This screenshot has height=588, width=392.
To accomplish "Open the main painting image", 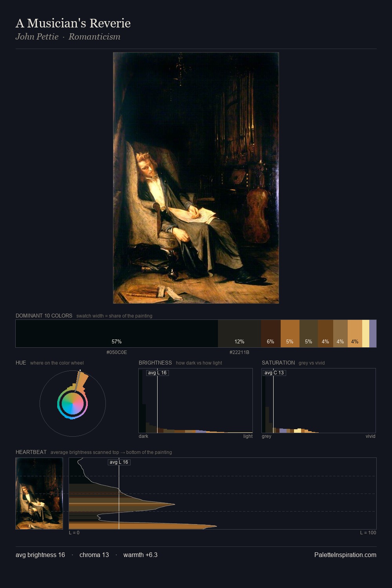I will point(196,178).
